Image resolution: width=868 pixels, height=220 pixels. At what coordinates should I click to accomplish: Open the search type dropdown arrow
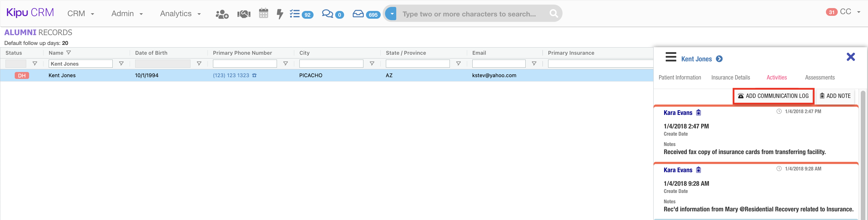click(392, 14)
